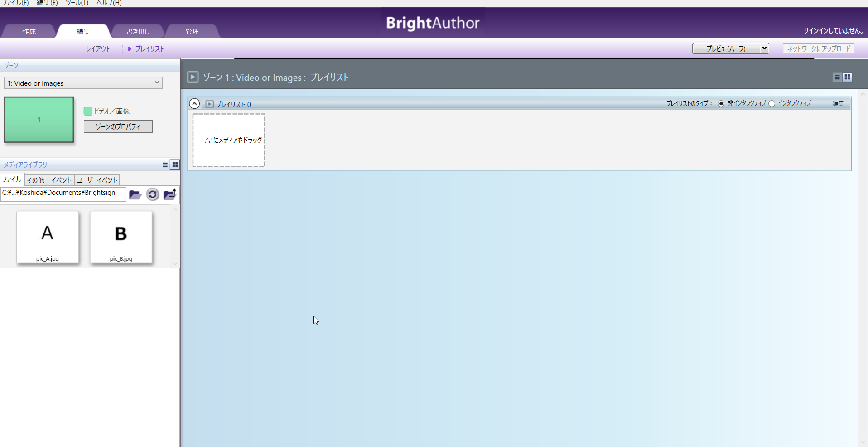
Task: Switch media library to list view
Action: click(x=165, y=165)
